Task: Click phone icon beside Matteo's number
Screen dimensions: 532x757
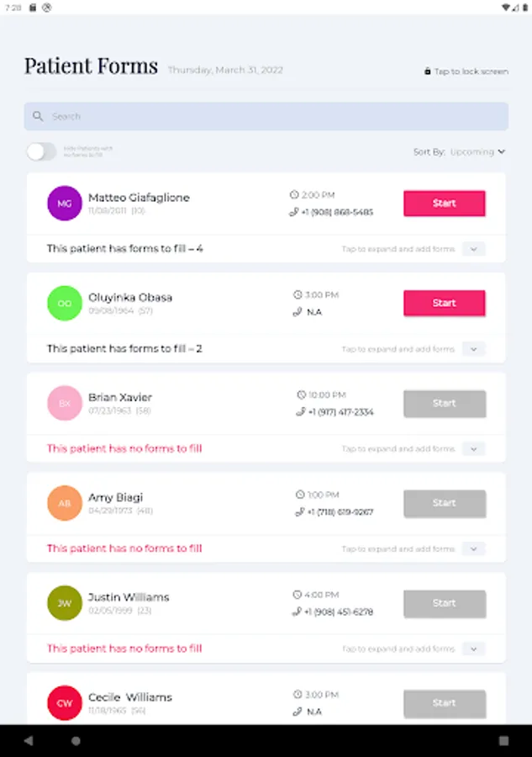Action: point(293,212)
